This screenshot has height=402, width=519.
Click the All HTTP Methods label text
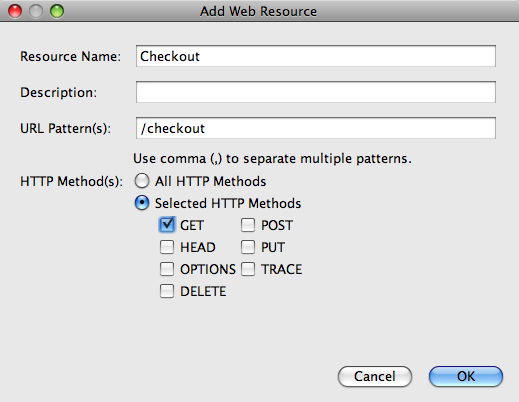coord(210,181)
